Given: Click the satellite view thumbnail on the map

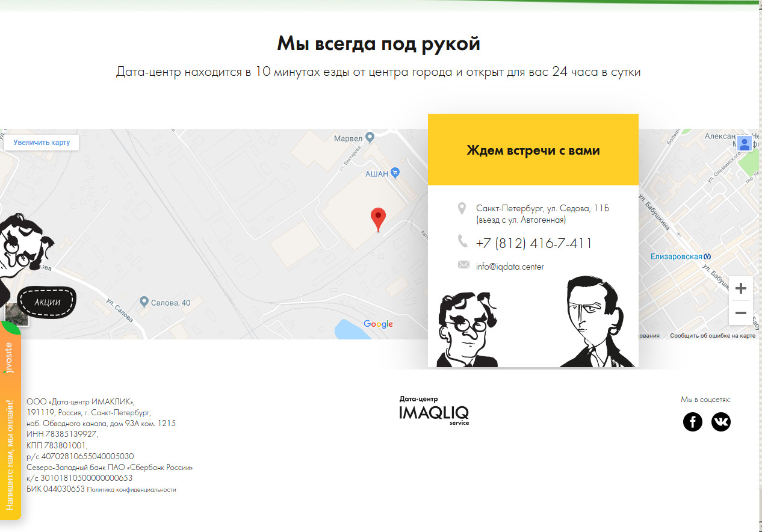Looking at the screenshot, I should 17,314.
